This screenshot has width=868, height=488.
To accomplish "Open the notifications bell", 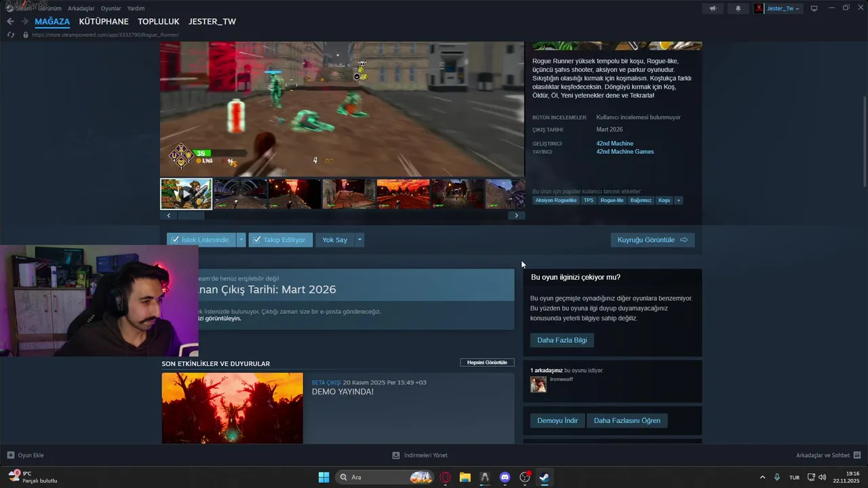I will click(738, 8).
